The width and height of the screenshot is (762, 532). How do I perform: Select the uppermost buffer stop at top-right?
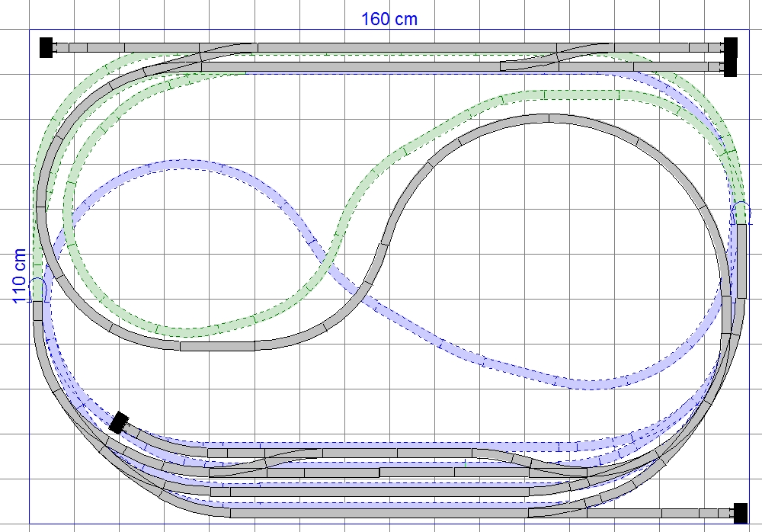coord(731,46)
